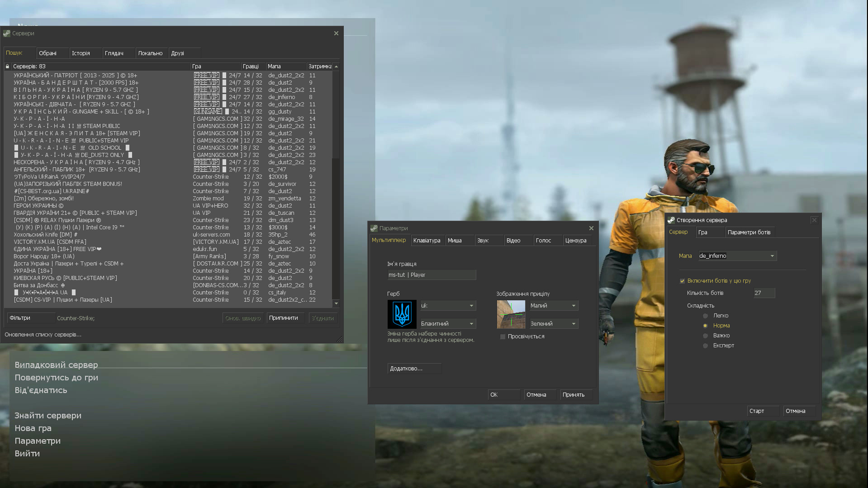Open Звук tab in Параметри
868x488 pixels.
(x=489, y=241)
